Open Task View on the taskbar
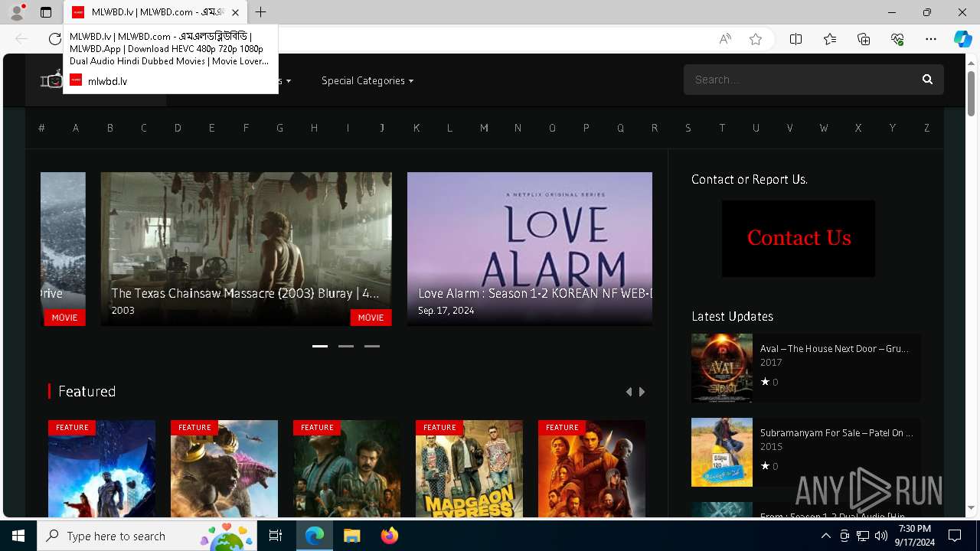Viewport: 980px width, 551px height. coord(276,536)
